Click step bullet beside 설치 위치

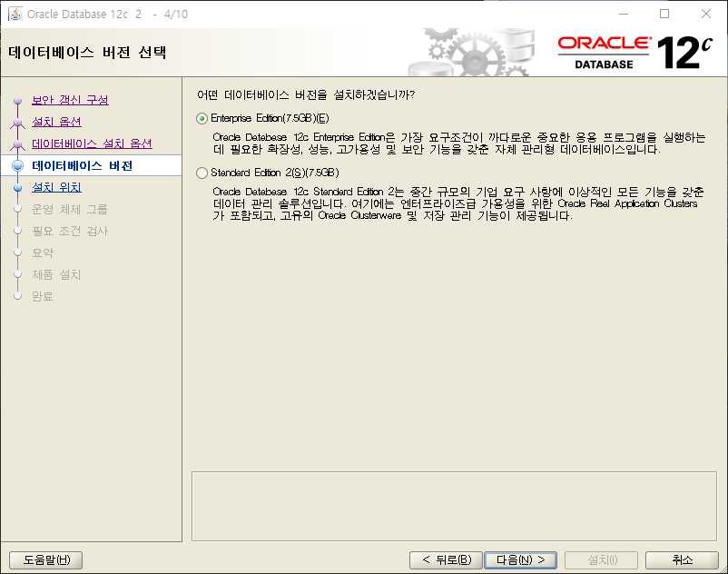pos(17,188)
